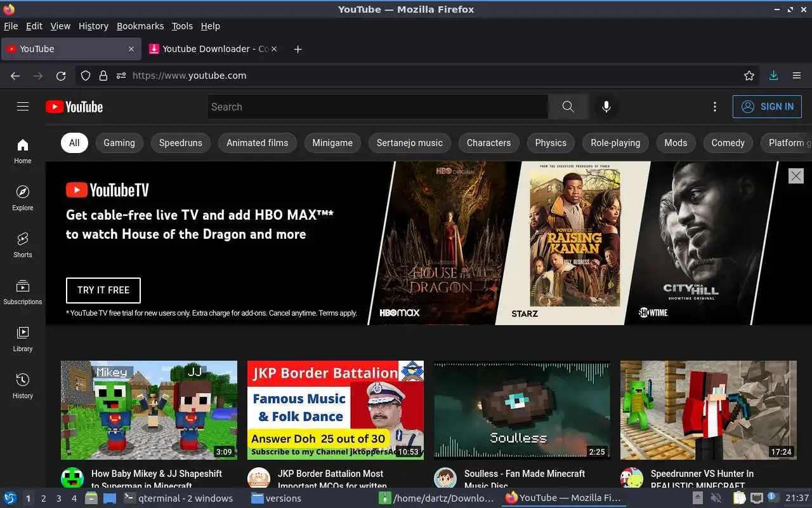
Task: Switch to workspace 2 in taskbar
Action: pyautogui.click(x=43, y=498)
